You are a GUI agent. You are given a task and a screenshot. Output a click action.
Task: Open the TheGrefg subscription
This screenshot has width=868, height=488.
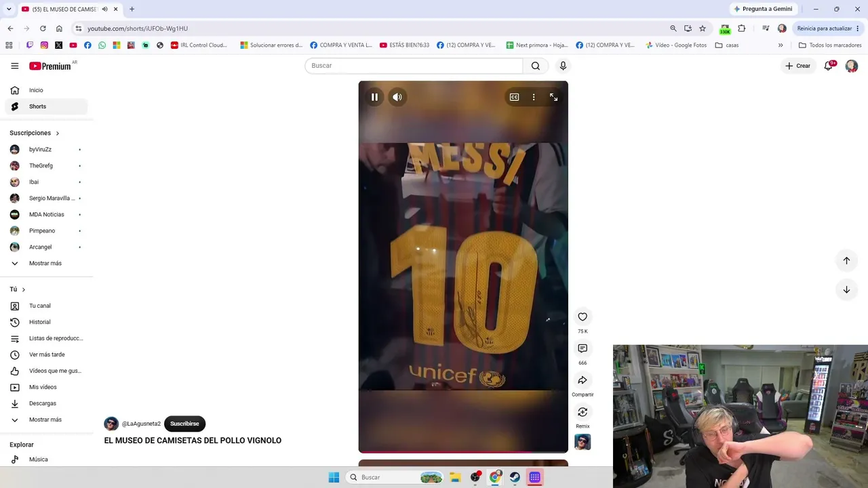coord(47,165)
